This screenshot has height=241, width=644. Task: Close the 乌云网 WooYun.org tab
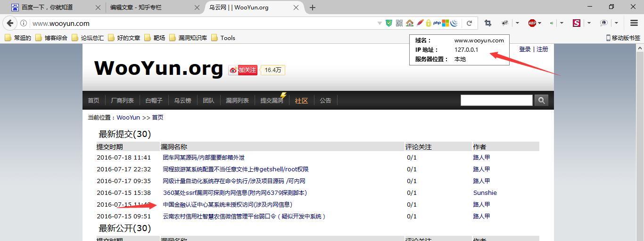296,8
